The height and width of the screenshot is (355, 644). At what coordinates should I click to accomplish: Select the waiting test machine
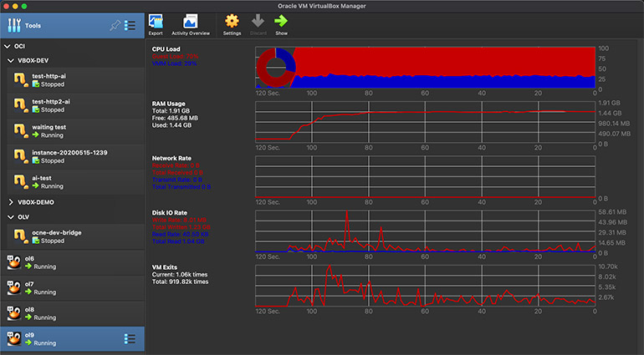75,131
